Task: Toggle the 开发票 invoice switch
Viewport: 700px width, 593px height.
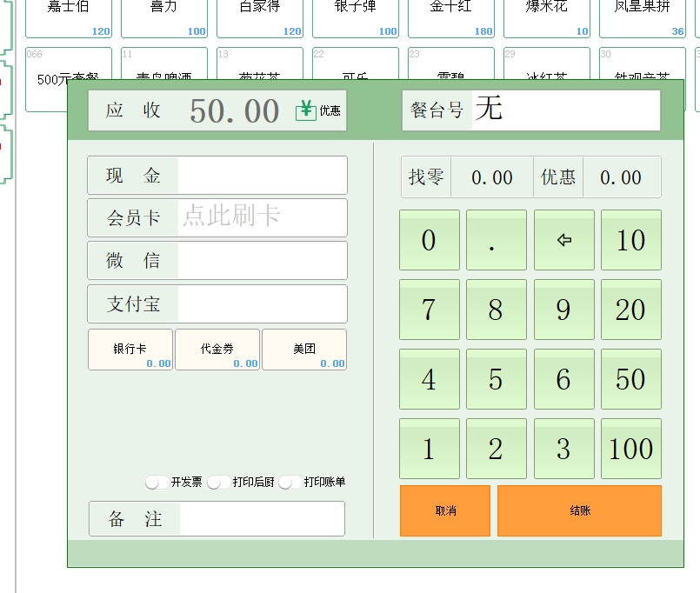Action: click(x=157, y=482)
